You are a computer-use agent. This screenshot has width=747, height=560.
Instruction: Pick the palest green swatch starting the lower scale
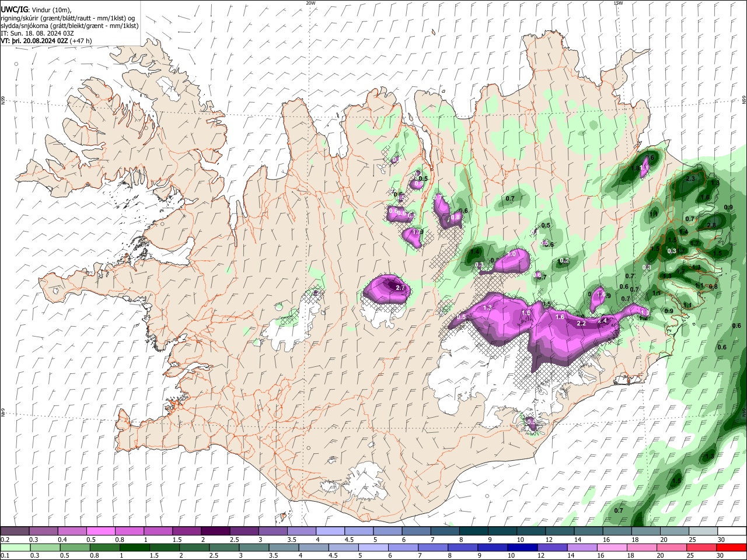[15, 547]
